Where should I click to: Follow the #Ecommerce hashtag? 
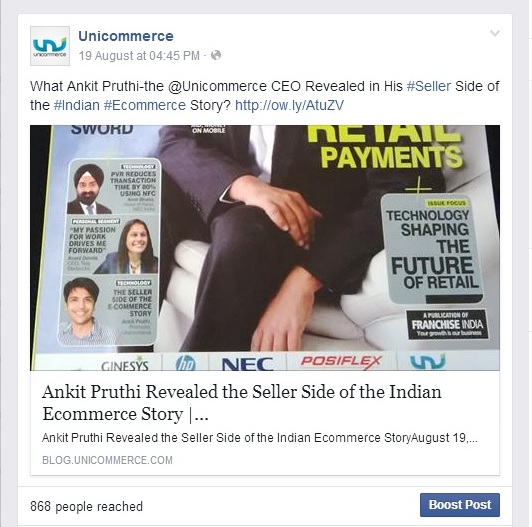click(x=145, y=105)
